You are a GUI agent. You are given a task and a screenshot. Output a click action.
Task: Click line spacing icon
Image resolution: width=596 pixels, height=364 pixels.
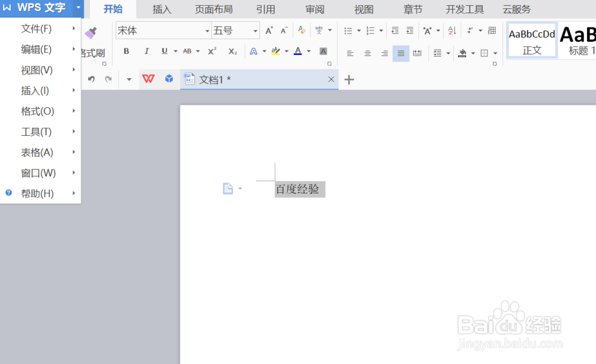click(437, 53)
